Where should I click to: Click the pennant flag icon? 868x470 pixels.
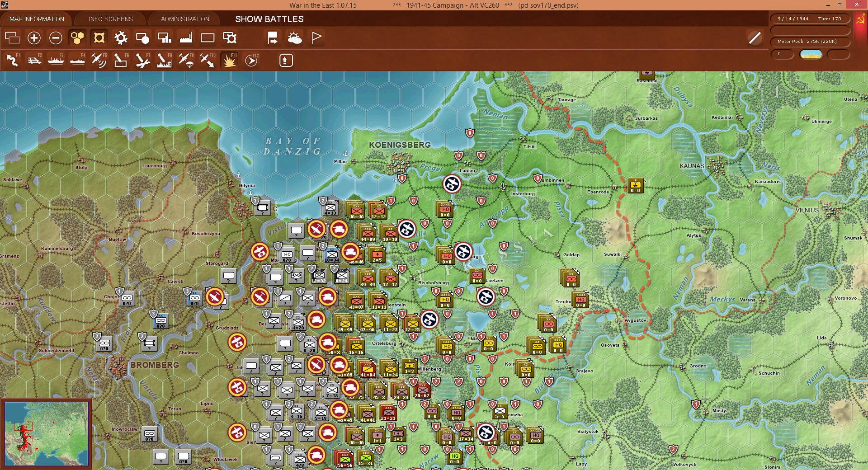pyautogui.click(x=316, y=38)
